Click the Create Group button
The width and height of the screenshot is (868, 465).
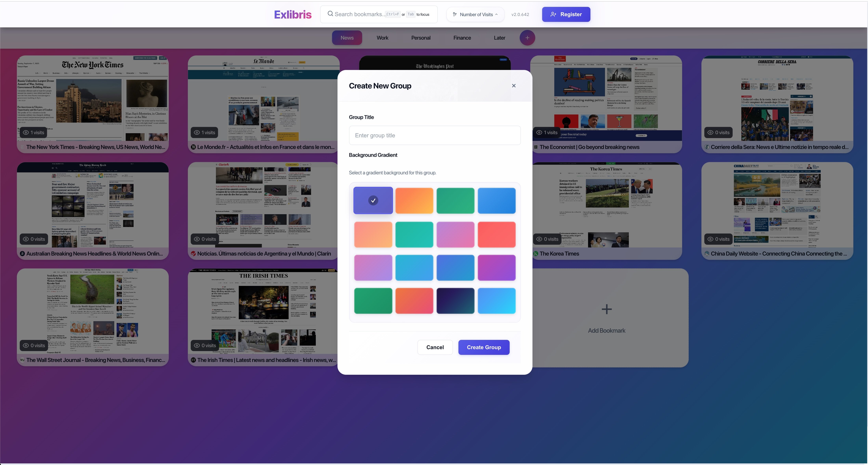click(x=483, y=347)
